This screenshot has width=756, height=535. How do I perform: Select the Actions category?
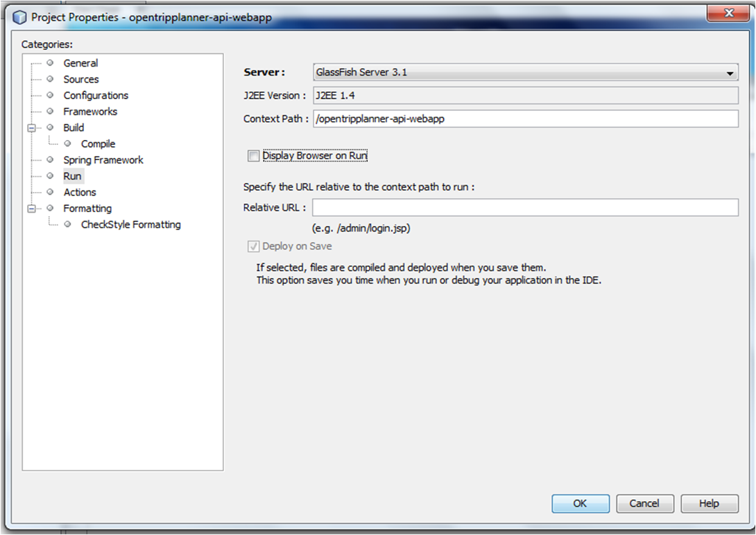[80, 192]
